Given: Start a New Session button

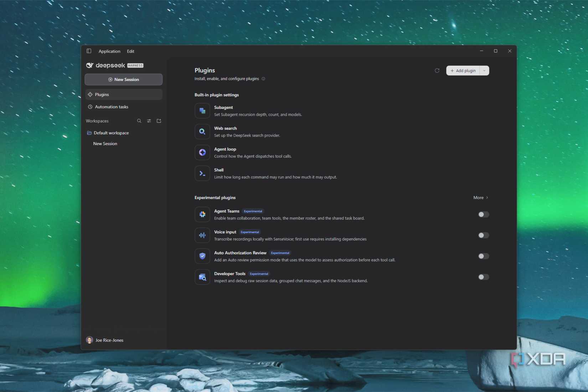Looking at the screenshot, I should pos(123,79).
